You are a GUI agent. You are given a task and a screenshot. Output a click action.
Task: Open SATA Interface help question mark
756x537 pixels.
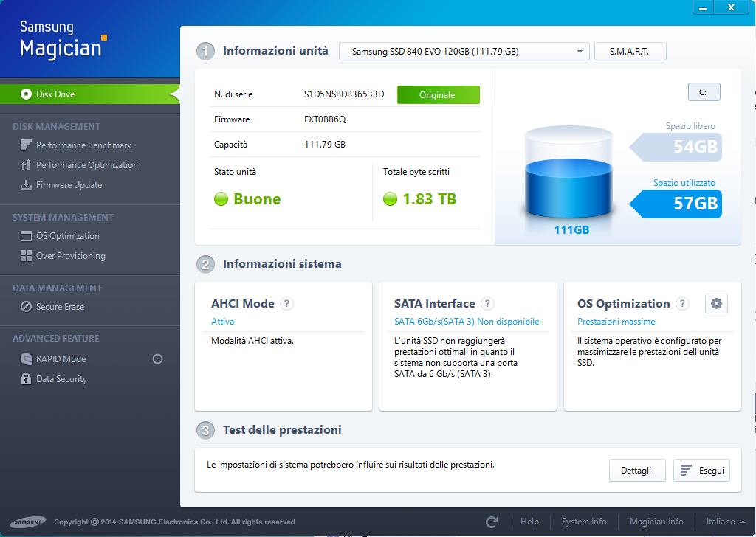pyautogui.click(x=487, y=303)
